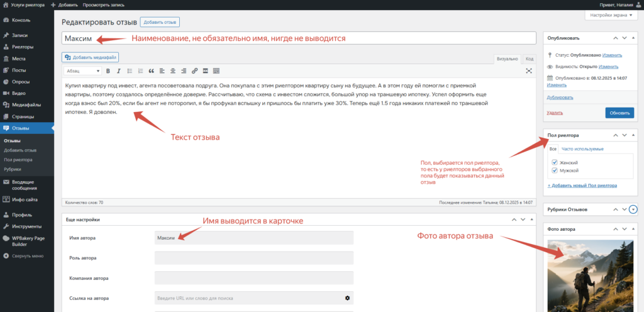Move the Пол риелтора panel up
Image resolution: width=644 pixels, height=312 pixels.
click(x=615, y=135)
